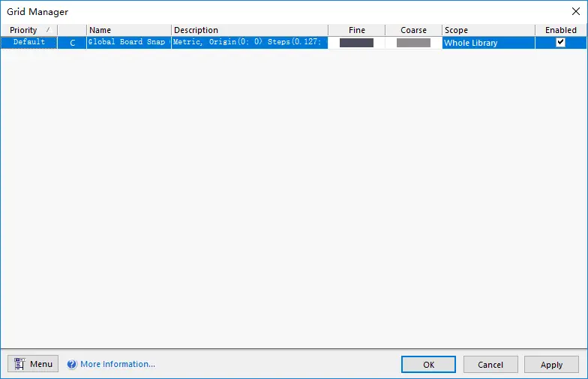Screen dimensions: 588x379
Task: Sort grids by the Priority column header
Action: [28, 30]
